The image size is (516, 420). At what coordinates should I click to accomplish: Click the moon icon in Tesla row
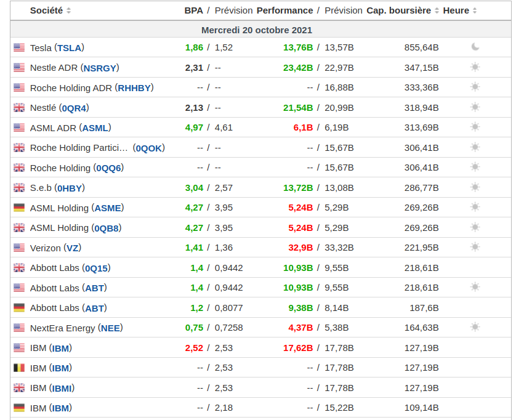click(475, 47)
